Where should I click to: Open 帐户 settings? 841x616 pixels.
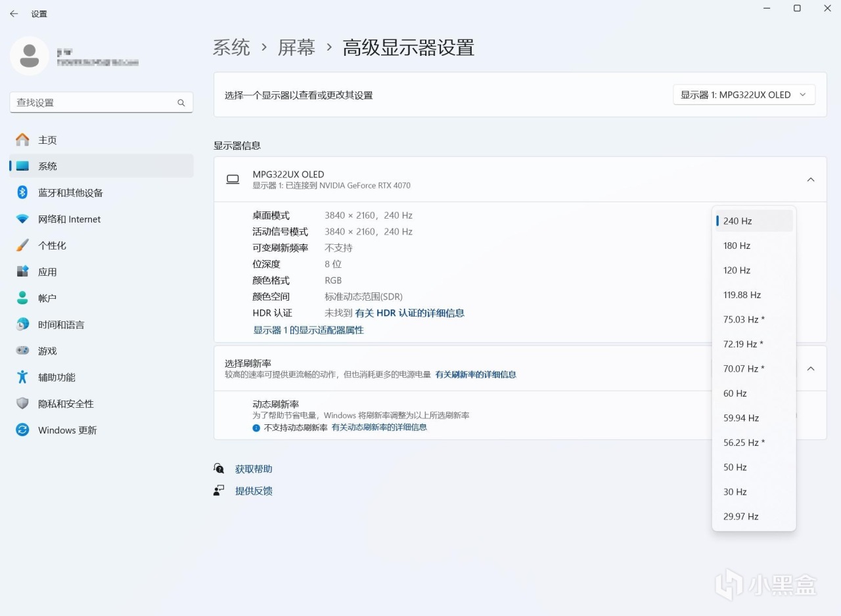[x=101, y=297]
